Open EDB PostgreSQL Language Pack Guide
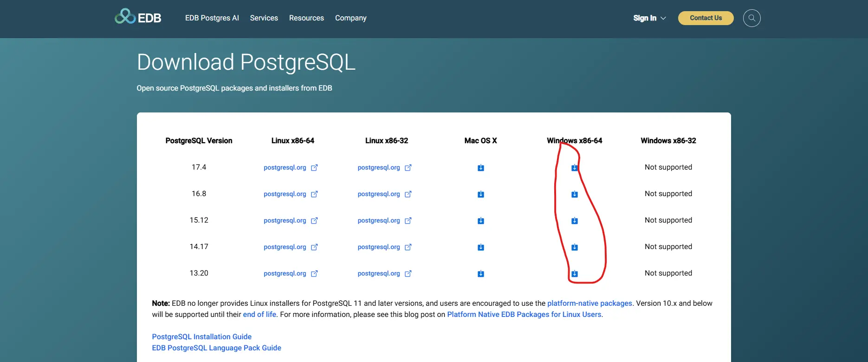The height and width of the screenshot is (362, 868). click(x=216, y=348)
